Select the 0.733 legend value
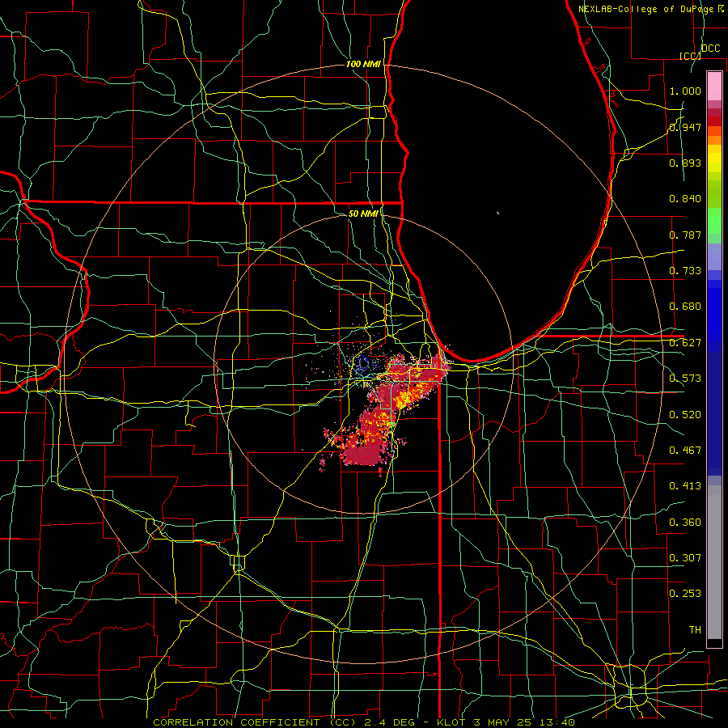This screenshot has height=728, width=728. click(x=685, y=271)
